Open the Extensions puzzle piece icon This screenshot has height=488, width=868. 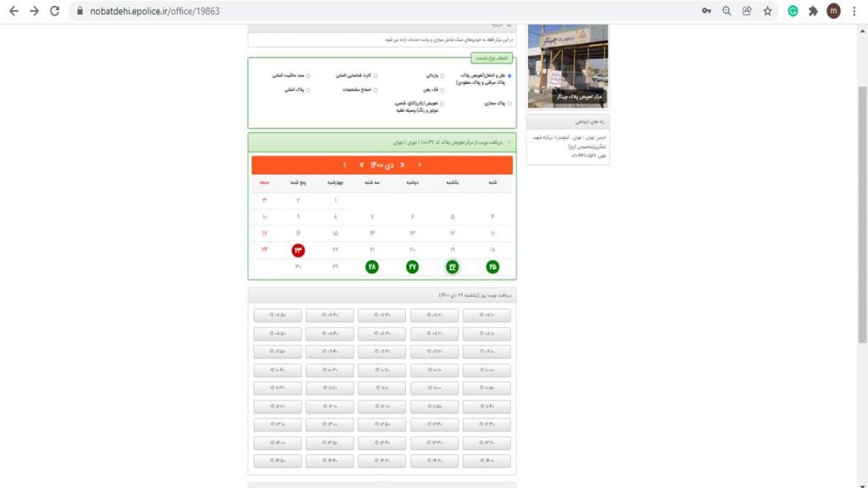pyautogui.click(x=813, y=11)
